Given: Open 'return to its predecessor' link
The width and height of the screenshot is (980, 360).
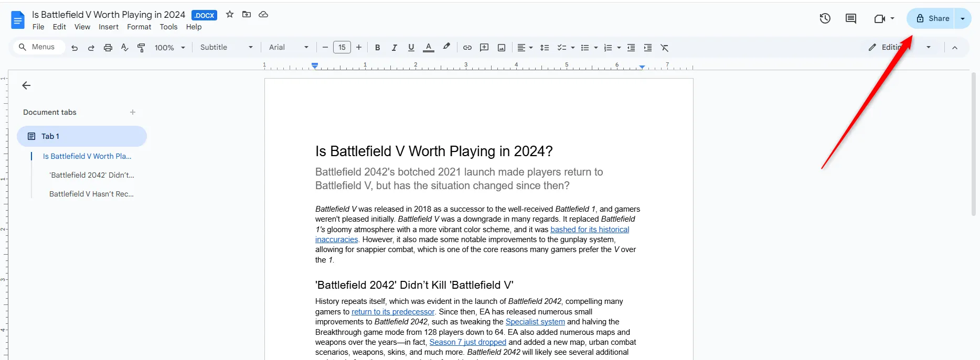Looking at the screenshot, I should [393, 312].
